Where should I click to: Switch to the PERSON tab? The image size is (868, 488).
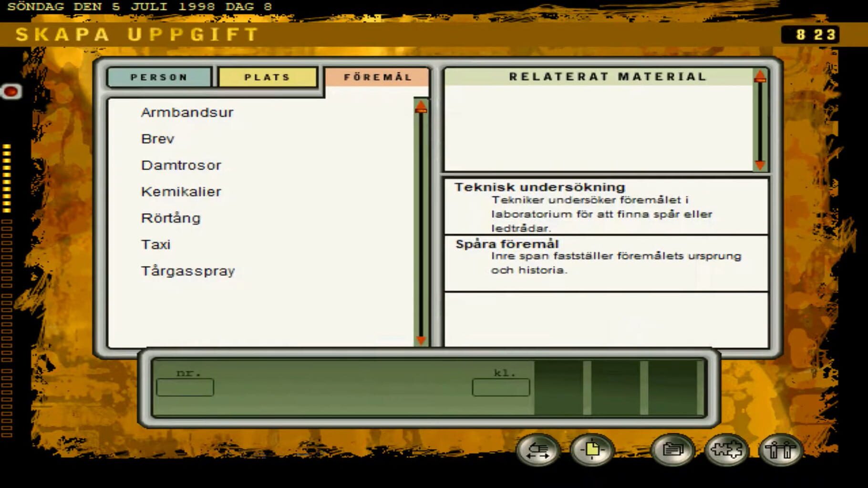tap(159, 77)
